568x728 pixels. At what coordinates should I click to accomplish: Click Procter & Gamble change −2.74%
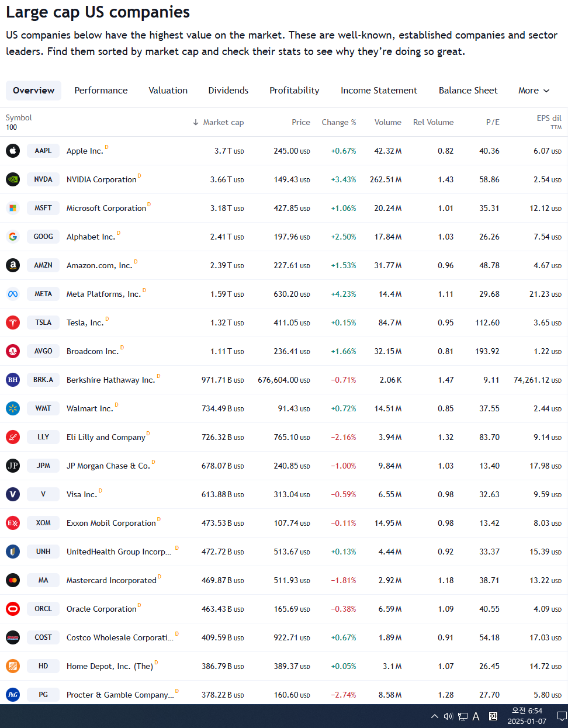[x=344, y=695]
